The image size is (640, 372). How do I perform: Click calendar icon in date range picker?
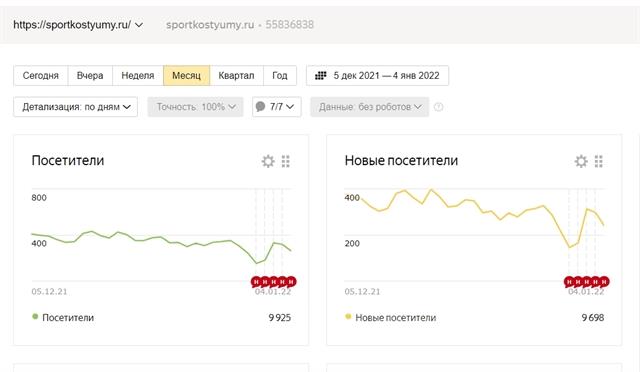pyautogui.click(x=321, y=76)
